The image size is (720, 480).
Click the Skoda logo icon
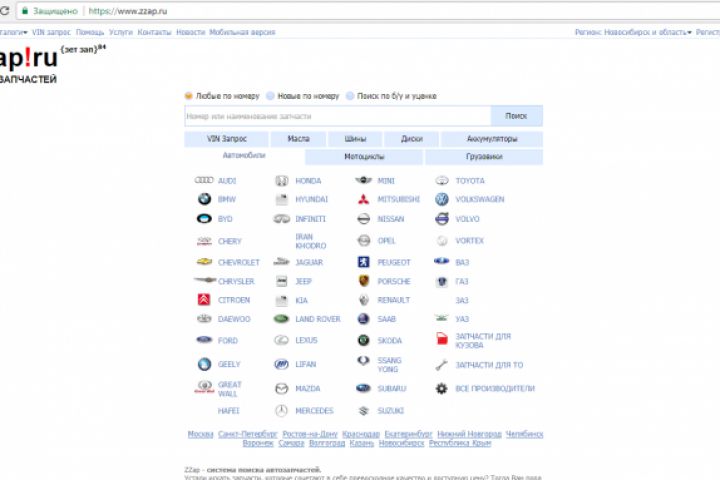[x=363, y=340]
